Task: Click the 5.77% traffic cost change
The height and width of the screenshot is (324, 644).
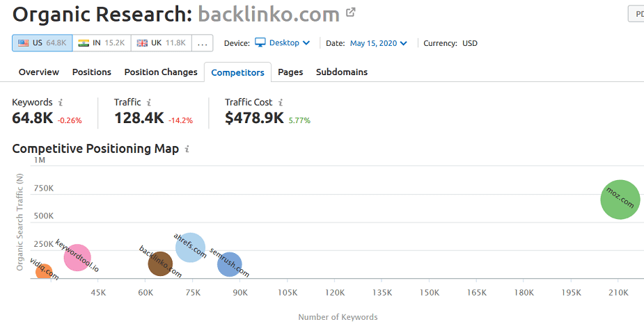Action: click(x=299, y=120)
